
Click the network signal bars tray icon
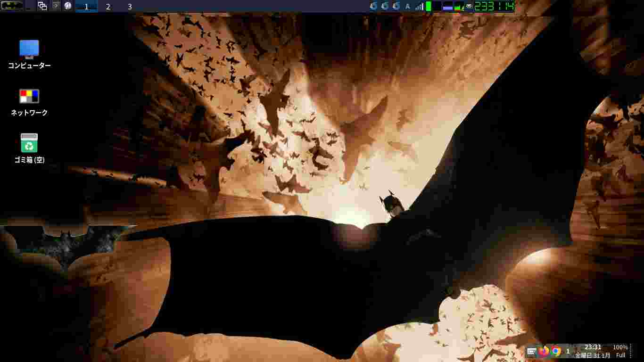point(419,6)
